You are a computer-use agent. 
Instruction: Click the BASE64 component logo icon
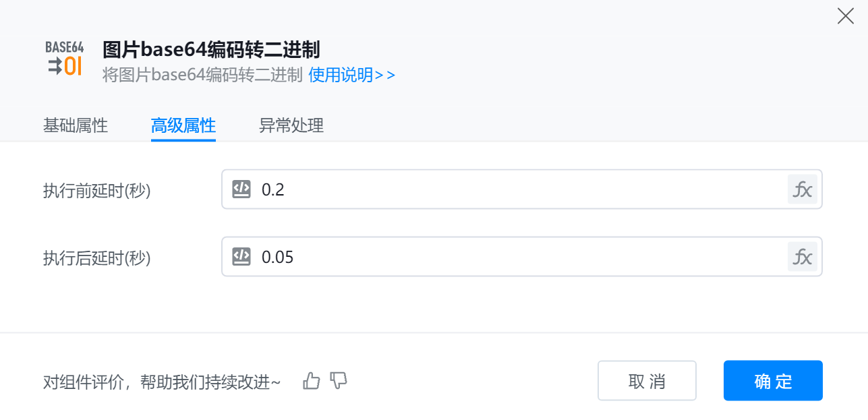(x=65, y=58)
